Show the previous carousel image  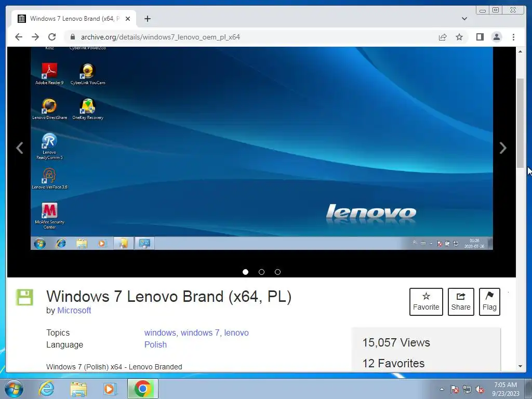click(x=20, y=148)
